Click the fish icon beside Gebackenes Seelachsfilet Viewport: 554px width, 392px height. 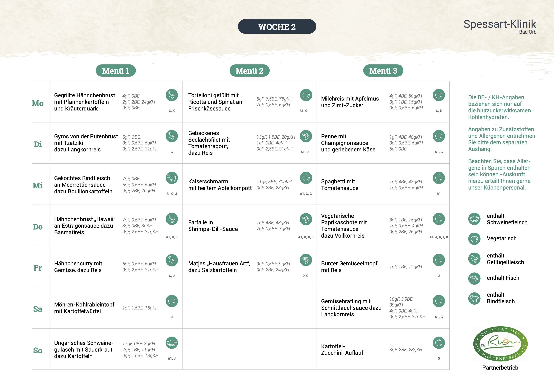[x=306, y=136]
